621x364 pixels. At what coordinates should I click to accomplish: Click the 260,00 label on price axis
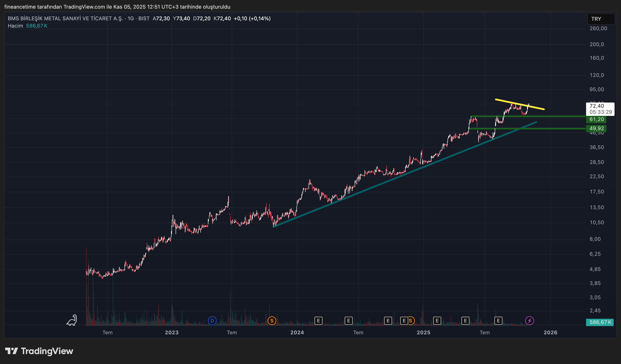(598, 28)
